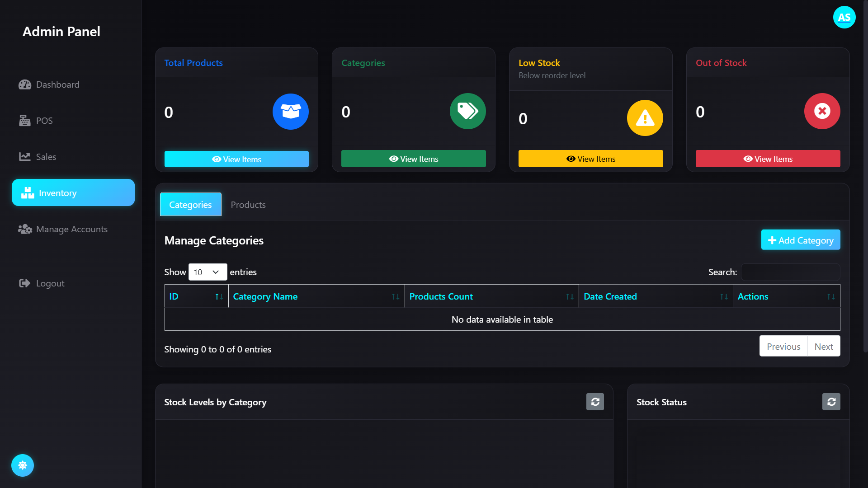
Task: Click the blue open-box Total Products icon
Action: (x=290, y=112)
